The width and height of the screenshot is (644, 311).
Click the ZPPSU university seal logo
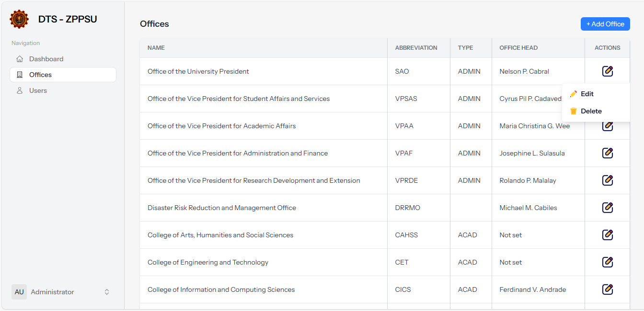(x=19, y=19)
